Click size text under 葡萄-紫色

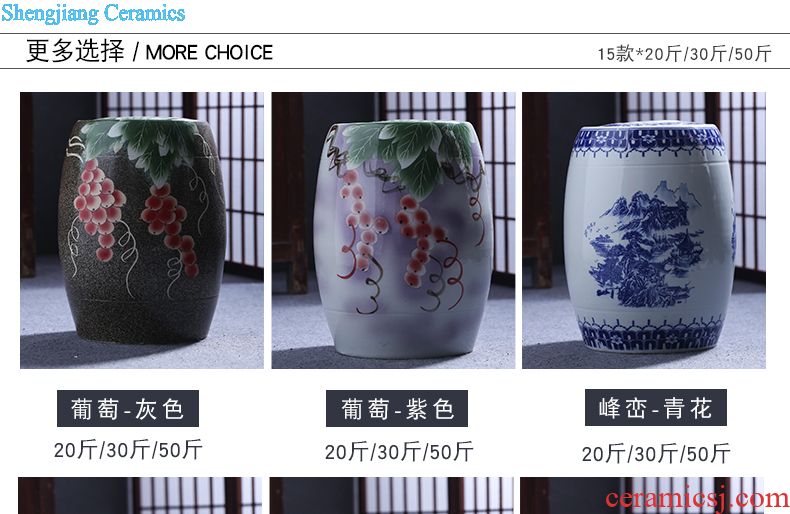[399, 452]
